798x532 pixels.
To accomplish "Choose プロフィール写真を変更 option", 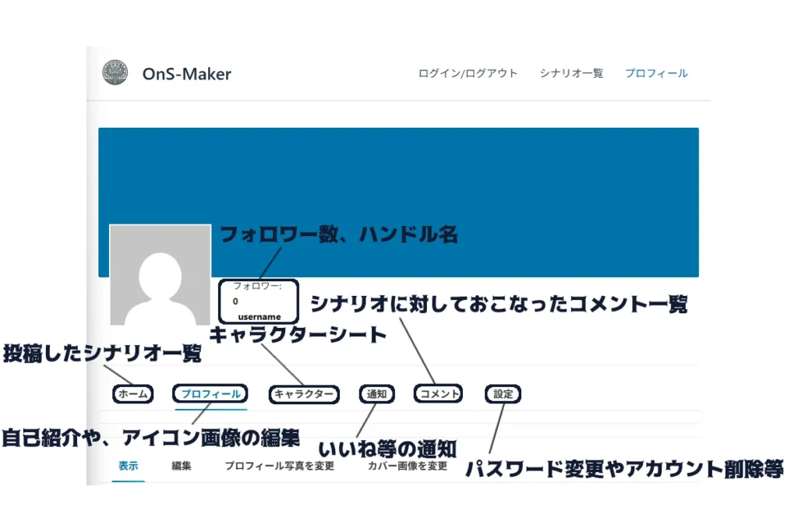I will 279,466.
